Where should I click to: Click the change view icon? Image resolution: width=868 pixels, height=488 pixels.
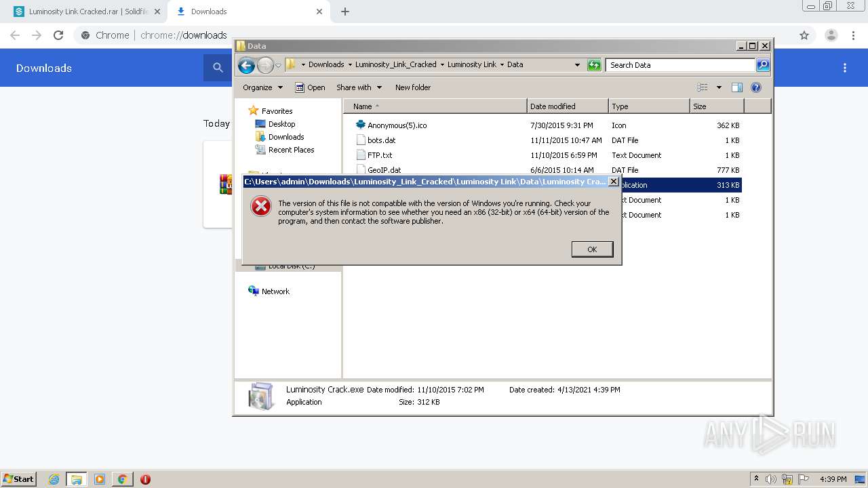703,87
